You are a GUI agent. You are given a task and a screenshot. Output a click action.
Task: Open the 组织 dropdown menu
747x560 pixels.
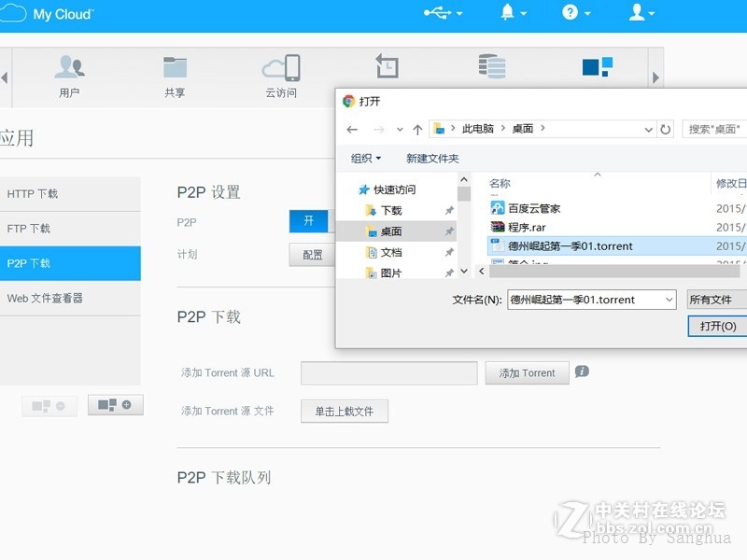point(364,158)
